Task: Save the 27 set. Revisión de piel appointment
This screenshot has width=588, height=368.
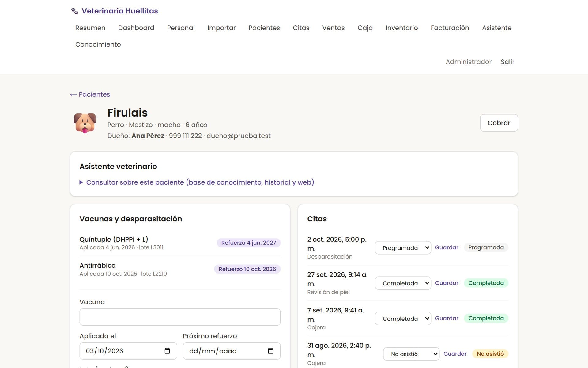Action: 447,283
